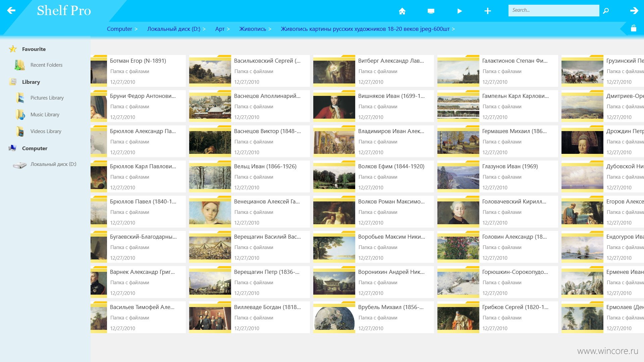
Task: Click the magnifier search icon
Action: point(606,11)
